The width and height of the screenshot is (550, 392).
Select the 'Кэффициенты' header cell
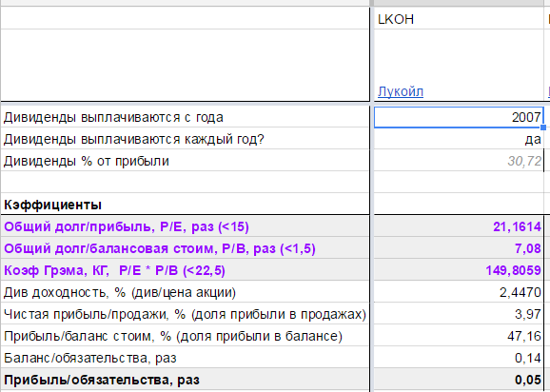[x=186, y=205]
